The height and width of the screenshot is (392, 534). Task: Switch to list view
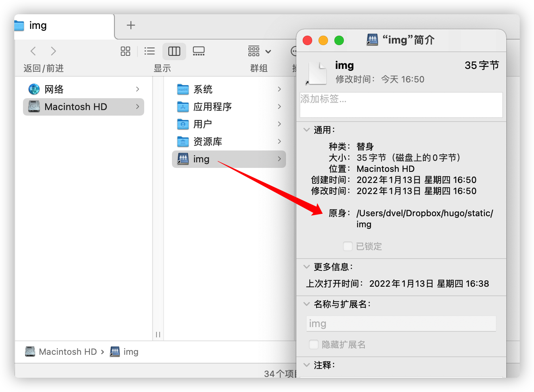coord(149,51)
